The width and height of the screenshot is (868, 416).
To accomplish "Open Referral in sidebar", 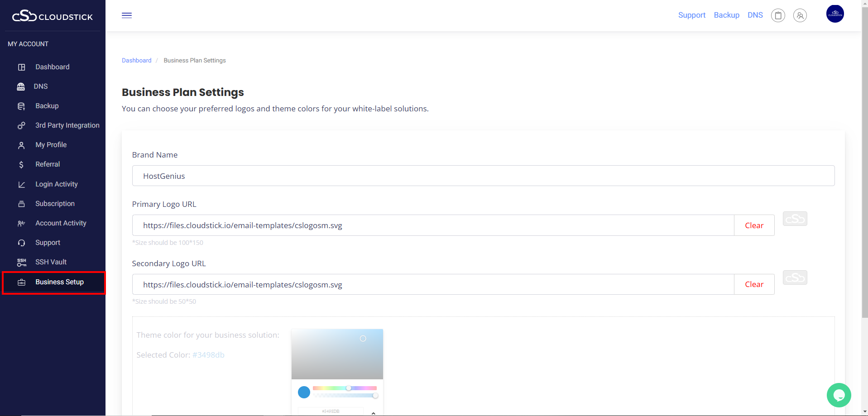I will coord(48,164).
